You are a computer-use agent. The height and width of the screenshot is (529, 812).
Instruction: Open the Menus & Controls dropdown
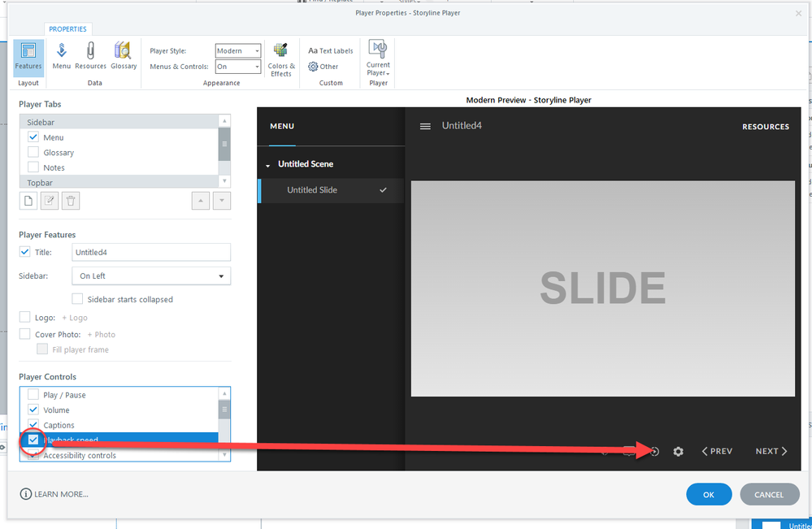tap(238, 67)
